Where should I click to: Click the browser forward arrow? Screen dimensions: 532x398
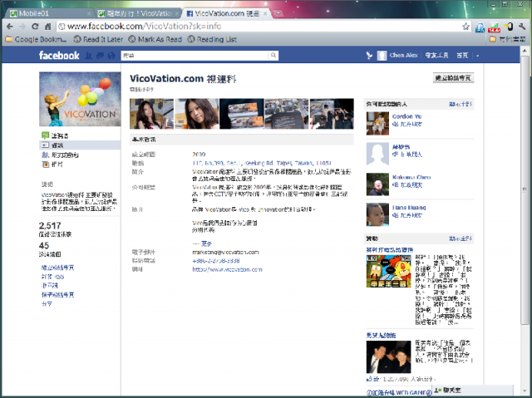[22, 26]
